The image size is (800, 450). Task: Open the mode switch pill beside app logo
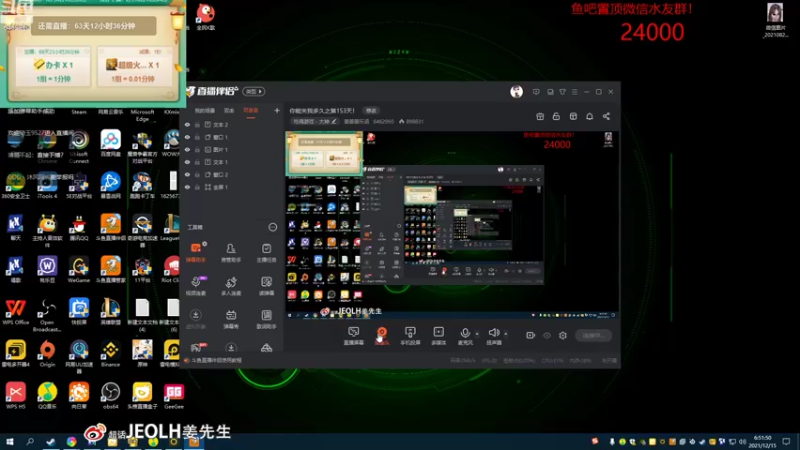[254, 91]
